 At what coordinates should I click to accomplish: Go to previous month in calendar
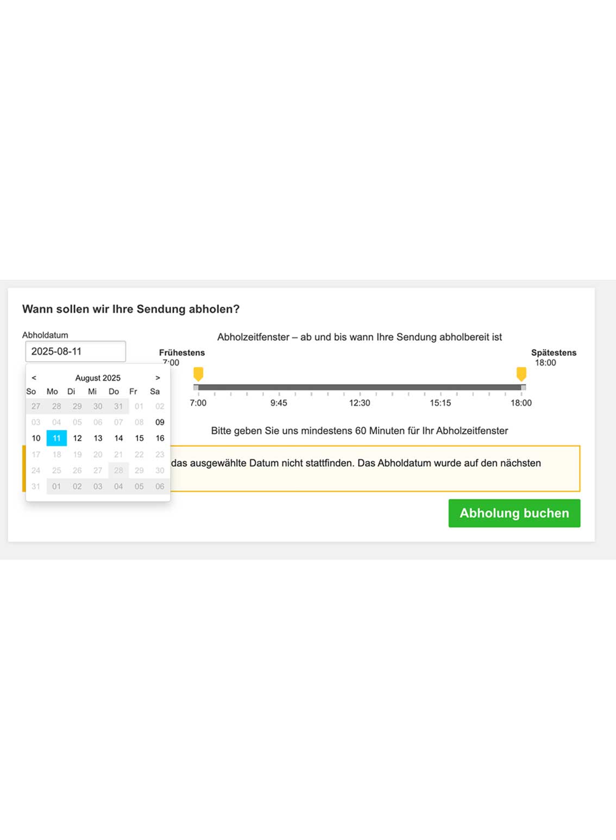pos(34,378)
